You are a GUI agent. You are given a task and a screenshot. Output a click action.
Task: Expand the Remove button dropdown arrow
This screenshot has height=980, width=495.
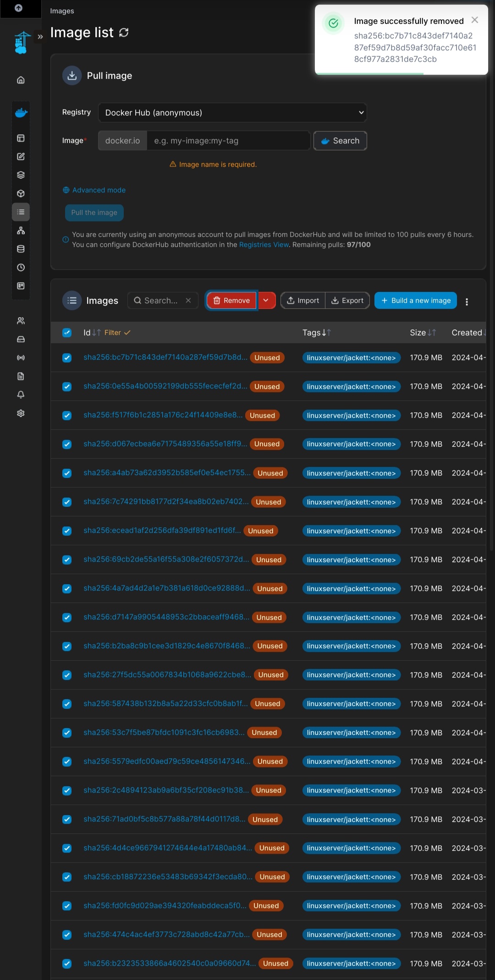[x=266, y=301]
